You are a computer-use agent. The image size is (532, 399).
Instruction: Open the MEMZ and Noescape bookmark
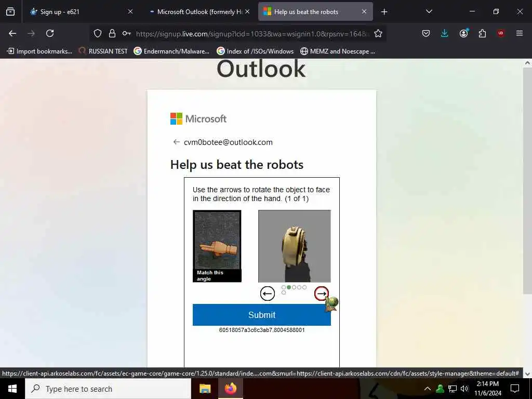coord(338,51)
